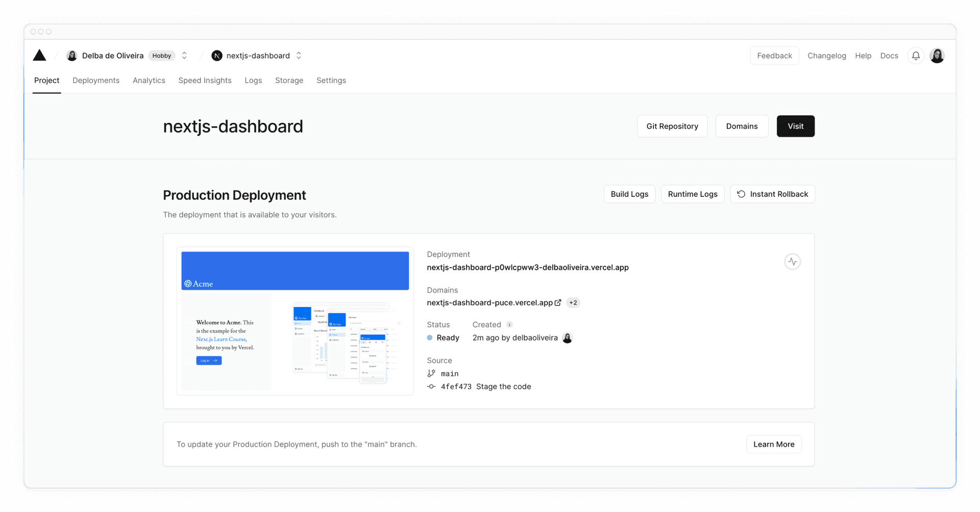Screen dimensions: 980x512
Task: Click the Visit button
Action: point(795,126)
